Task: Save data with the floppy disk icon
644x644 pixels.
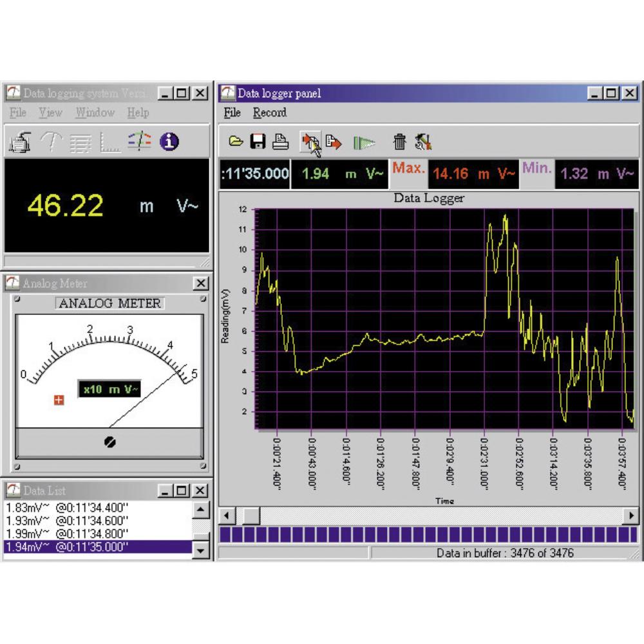Action: click(x=258, y=142)
